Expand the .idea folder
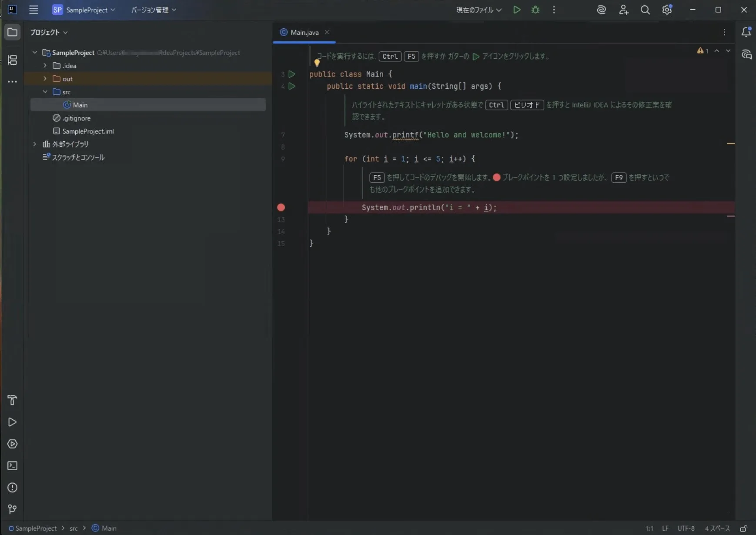 (45, 66)
